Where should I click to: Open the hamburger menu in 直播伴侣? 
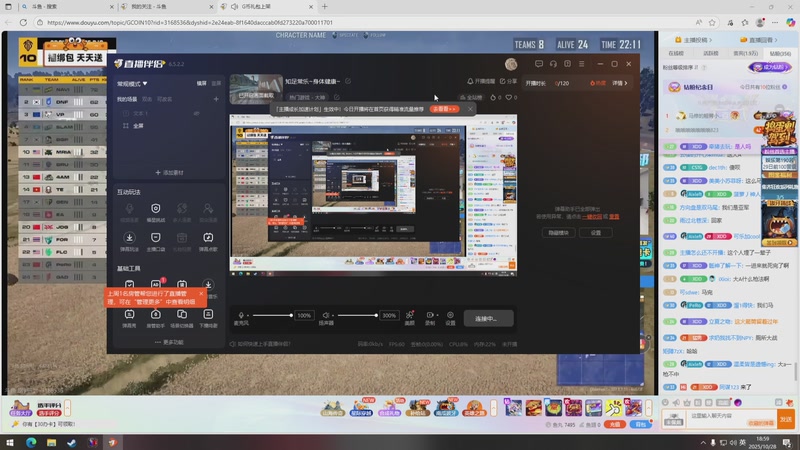(582, 64)
